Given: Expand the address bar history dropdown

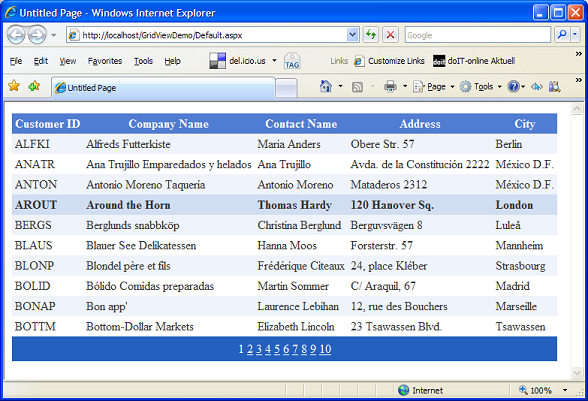Looking at the screenshot, I should tap(352, 35).
